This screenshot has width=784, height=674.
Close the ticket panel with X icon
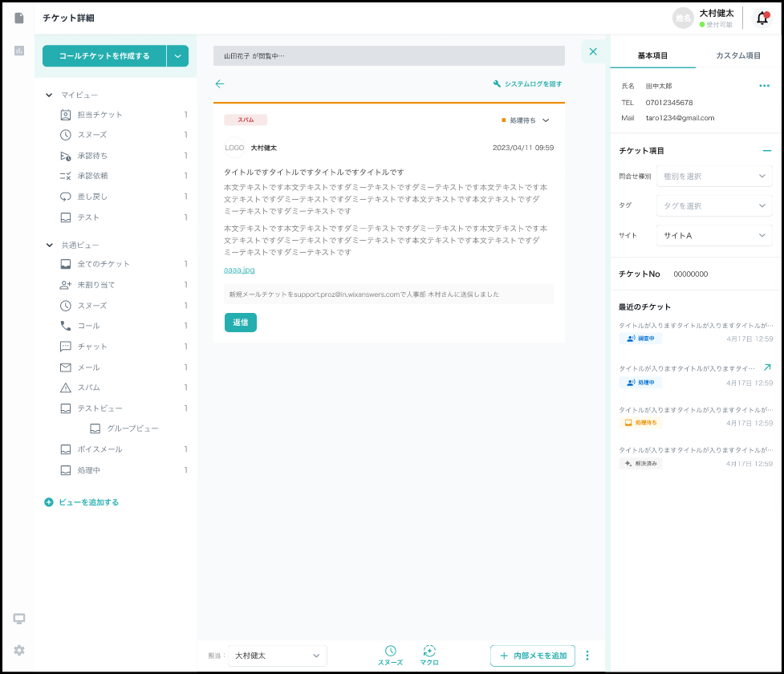pyautogui.click(x=593, y=52)
